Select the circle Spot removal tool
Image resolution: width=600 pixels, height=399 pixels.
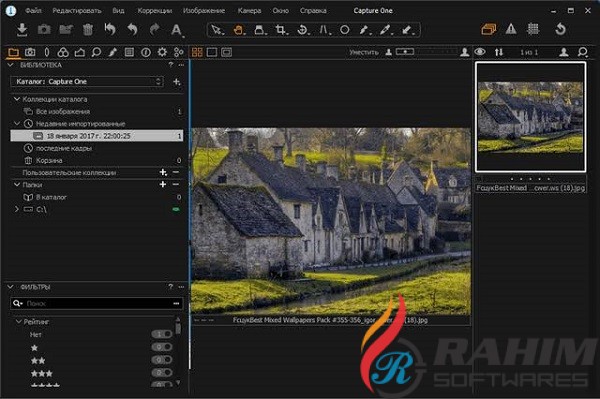pos(345,30)
